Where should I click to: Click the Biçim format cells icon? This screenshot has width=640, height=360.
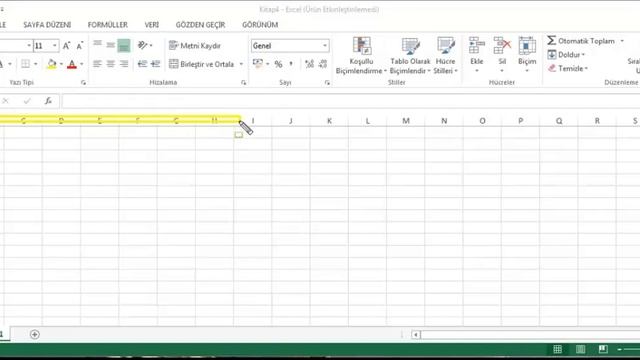[x=527, y=45]
